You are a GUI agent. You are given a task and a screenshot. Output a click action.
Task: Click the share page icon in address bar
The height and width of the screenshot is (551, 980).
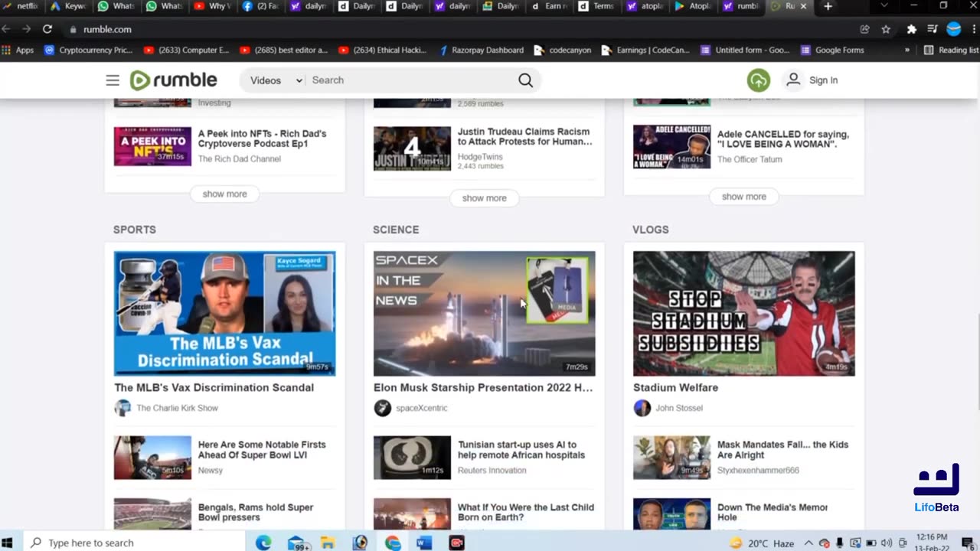(864, 29)
